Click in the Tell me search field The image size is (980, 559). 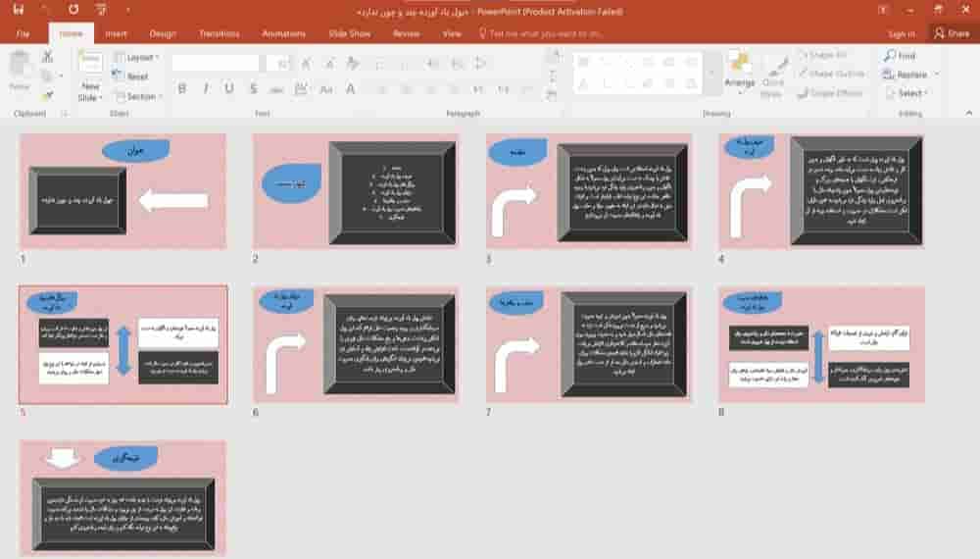(546, 33)
